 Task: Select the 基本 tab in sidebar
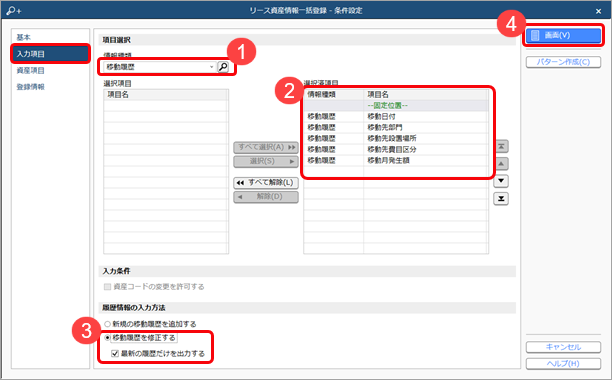(23, 37)
